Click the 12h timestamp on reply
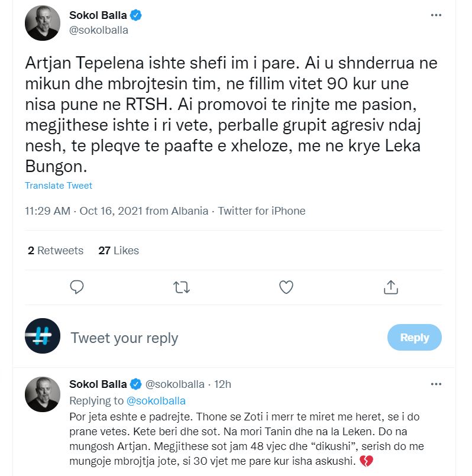The width and height of the screenshot is (472, 476). point(223,384)
